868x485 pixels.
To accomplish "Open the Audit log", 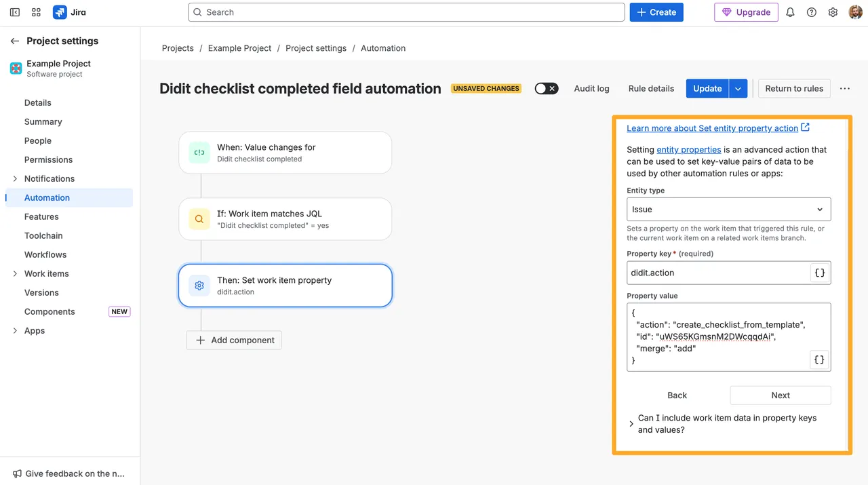I will tap(591, 88).
